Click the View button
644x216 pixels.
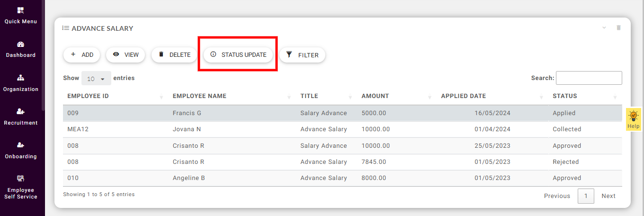[125, 55]
